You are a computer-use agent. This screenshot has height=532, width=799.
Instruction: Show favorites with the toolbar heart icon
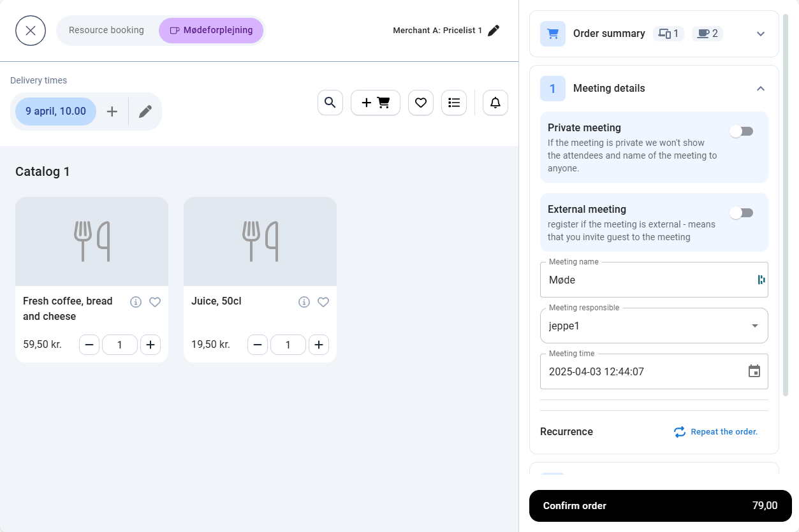click(421, 103)
